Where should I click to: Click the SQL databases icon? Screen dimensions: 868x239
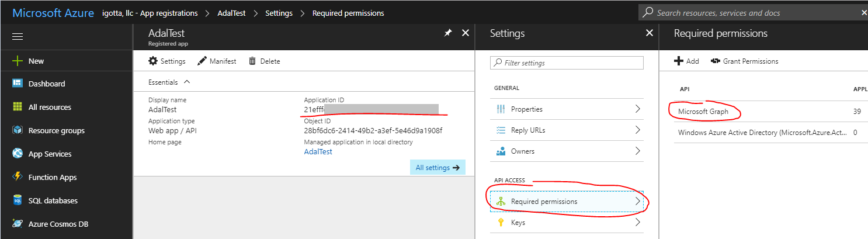click(x=18, y=200)
